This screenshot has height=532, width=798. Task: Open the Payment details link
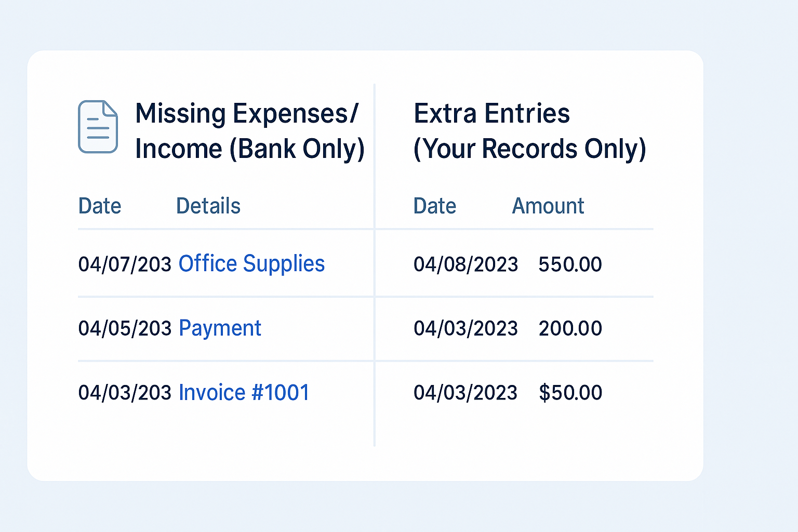point(220,328)
